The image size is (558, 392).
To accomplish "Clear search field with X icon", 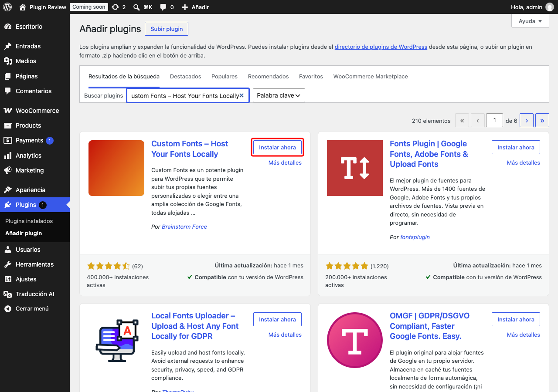I will [x=242, y=95].
